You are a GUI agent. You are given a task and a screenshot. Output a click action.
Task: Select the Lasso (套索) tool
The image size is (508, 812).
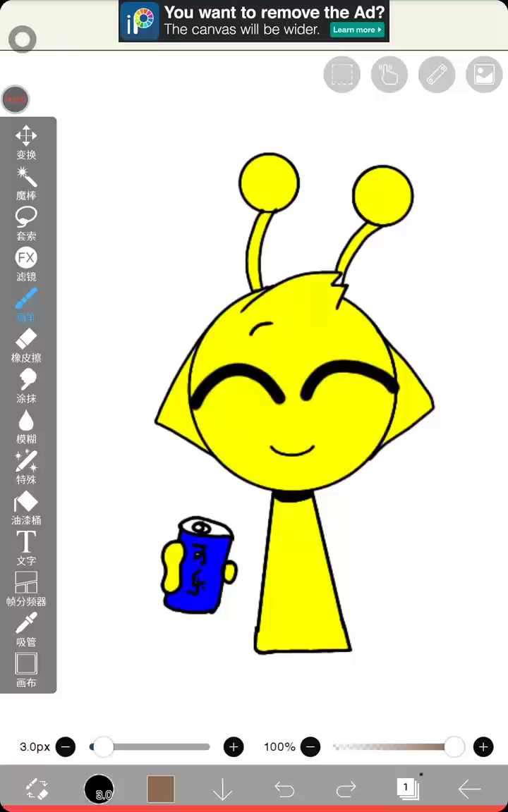point(26,223)
